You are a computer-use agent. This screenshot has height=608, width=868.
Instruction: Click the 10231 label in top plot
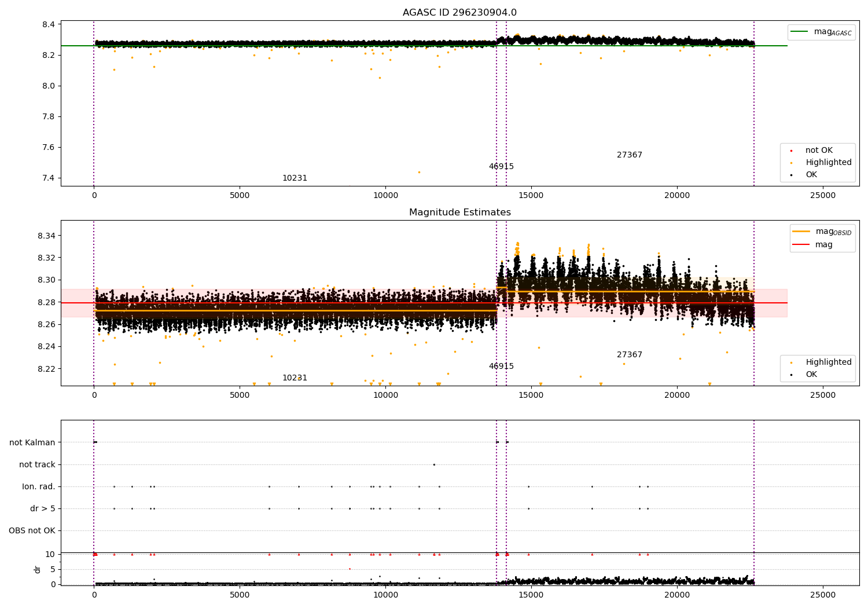click(x=295, y=178)
